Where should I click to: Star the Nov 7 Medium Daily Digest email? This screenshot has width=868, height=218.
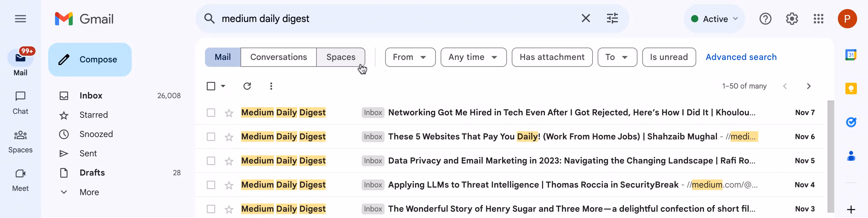(x=229, y=113)
